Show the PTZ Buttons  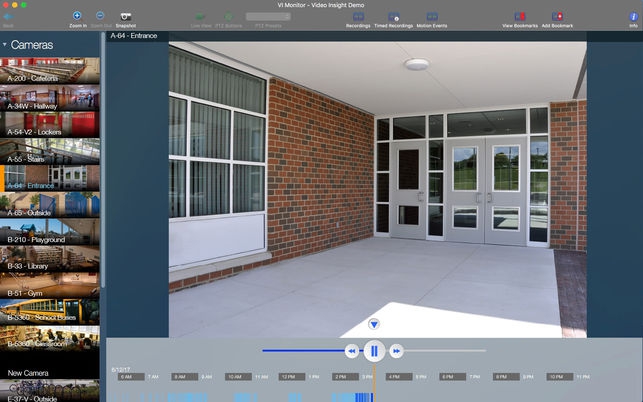[228, 17]
